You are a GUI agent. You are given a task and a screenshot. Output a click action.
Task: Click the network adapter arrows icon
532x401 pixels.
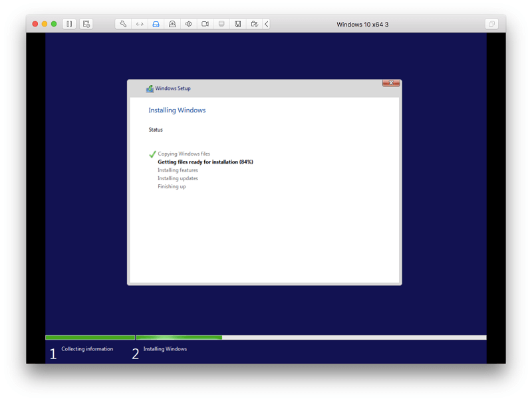[x=140, y=24]
